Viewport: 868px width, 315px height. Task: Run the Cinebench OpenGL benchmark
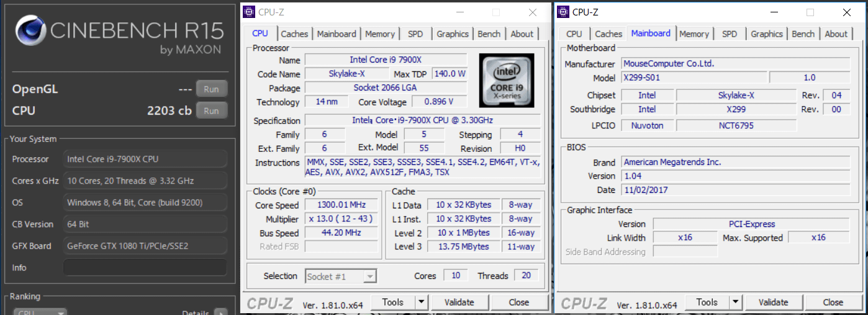pos(211,89)
